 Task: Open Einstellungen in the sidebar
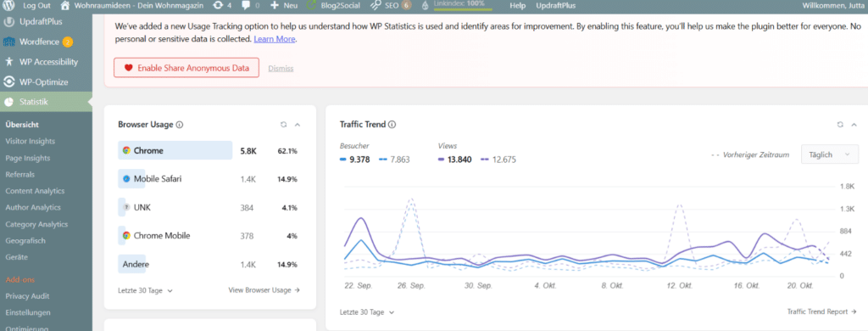tap(28, 312)
